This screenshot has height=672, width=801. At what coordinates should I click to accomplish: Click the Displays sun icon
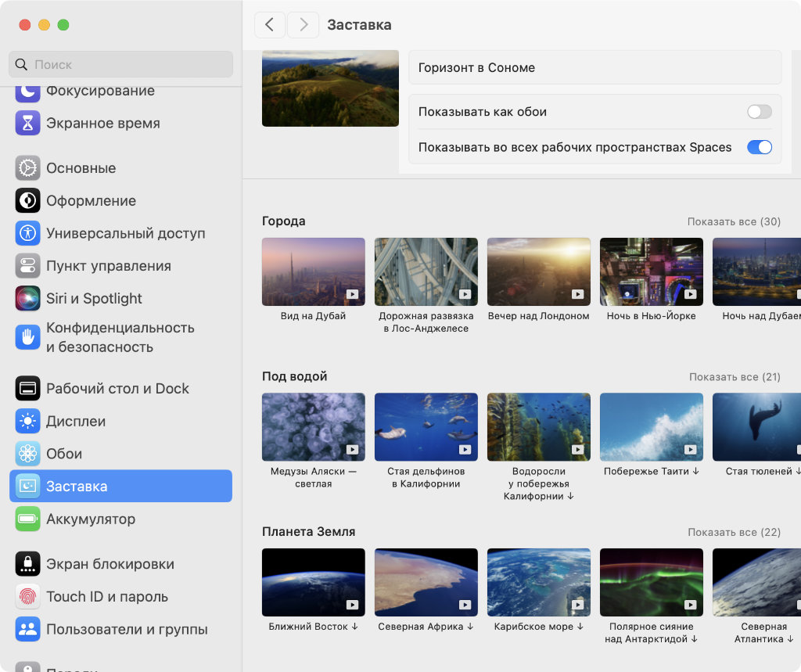tap(28, 421)
